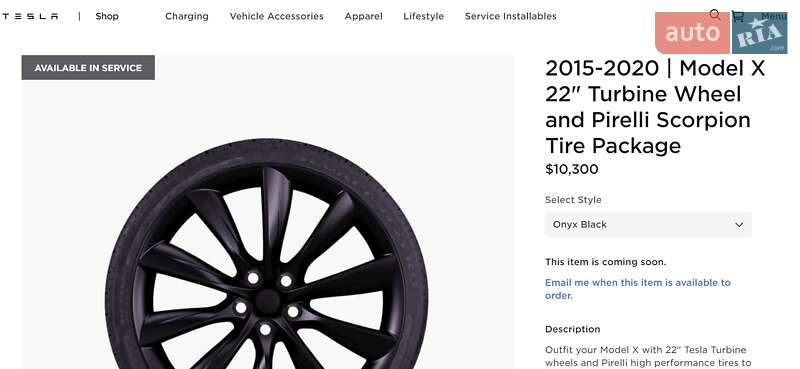
Task: Open the Service Installables category
Action: [x=511, y=16]
